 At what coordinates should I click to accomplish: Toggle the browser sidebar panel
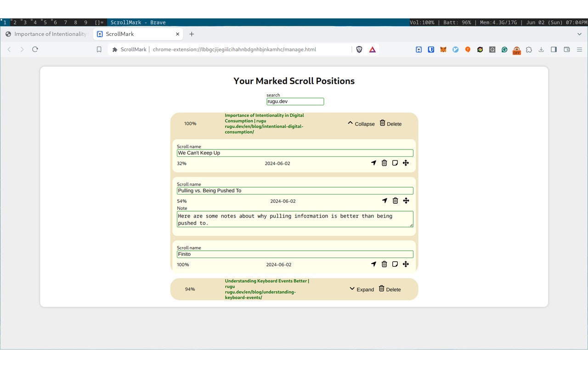pyautogui.click(x=554, y=49)
